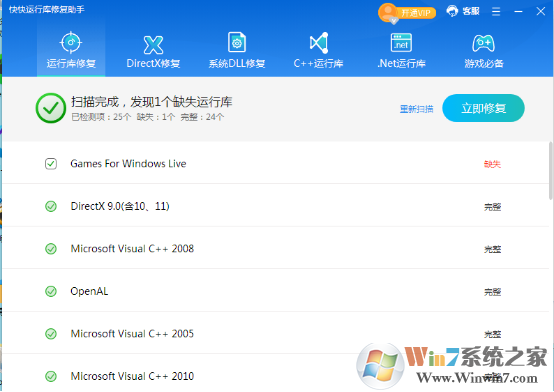Screen dimensions: 554x392
Task: Open the 运行库修复 tab icon
Action: (x=71, y=42)
